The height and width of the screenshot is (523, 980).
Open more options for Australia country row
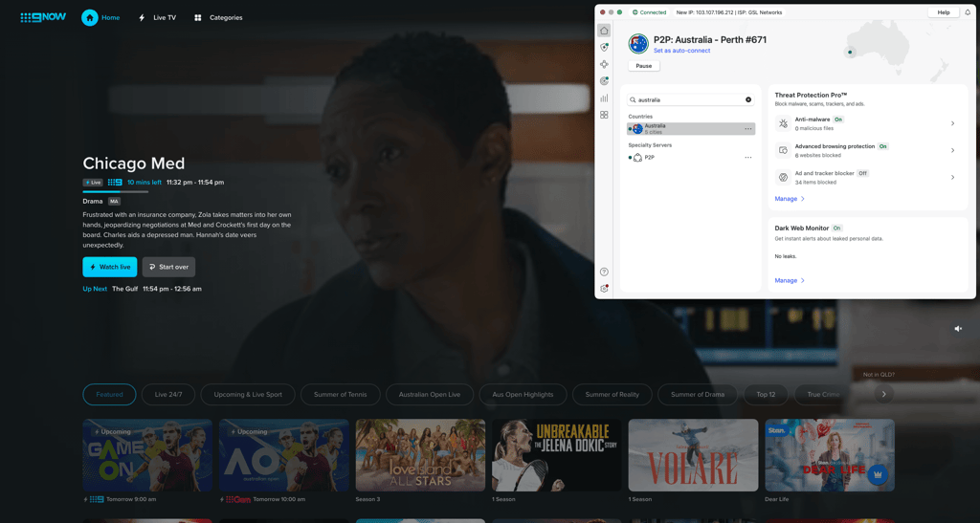point(748,129)
